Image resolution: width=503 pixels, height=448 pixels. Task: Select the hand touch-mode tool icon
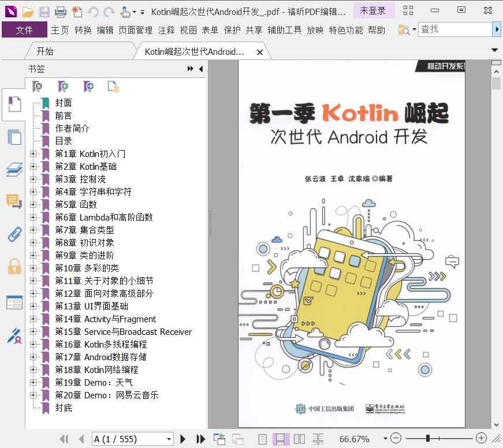[125, 12]
